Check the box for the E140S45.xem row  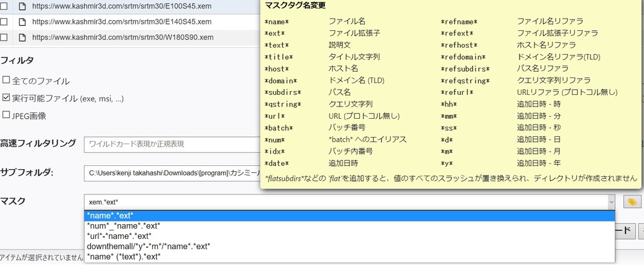pyautogui.click(x=4, y=21)
